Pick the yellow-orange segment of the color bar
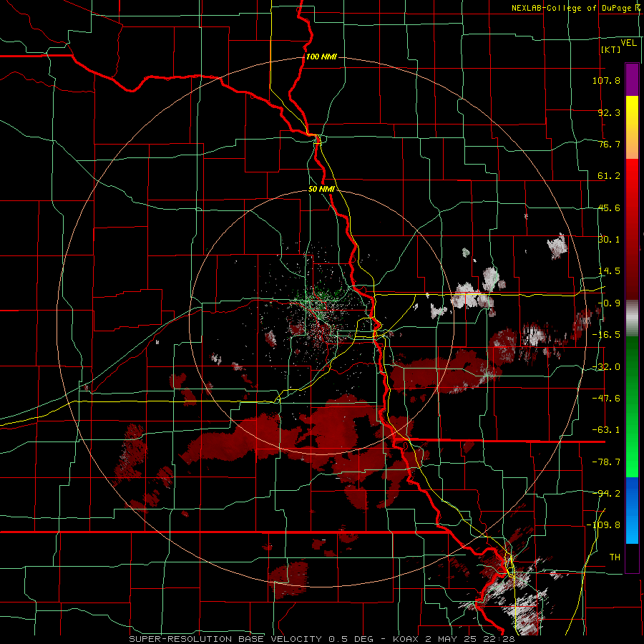644x644 pixels. [x=632, y=127]
